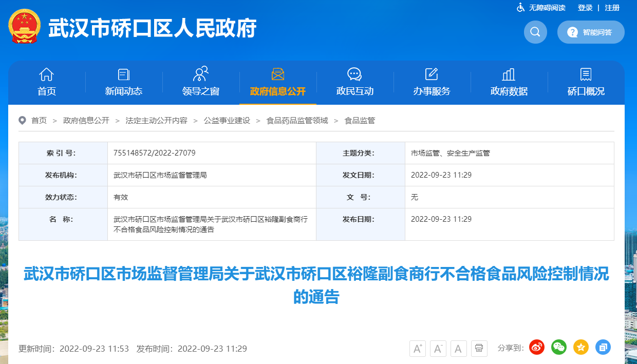Click the national emblem logo

click(25, 26)
